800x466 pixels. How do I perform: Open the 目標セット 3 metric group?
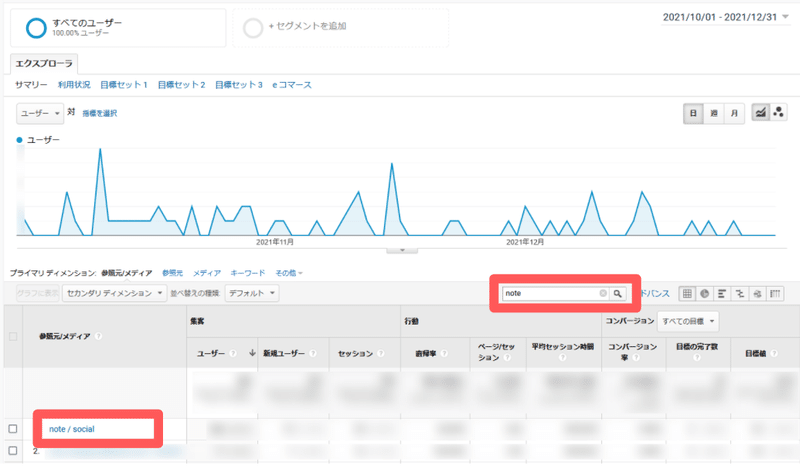[239, 85]
